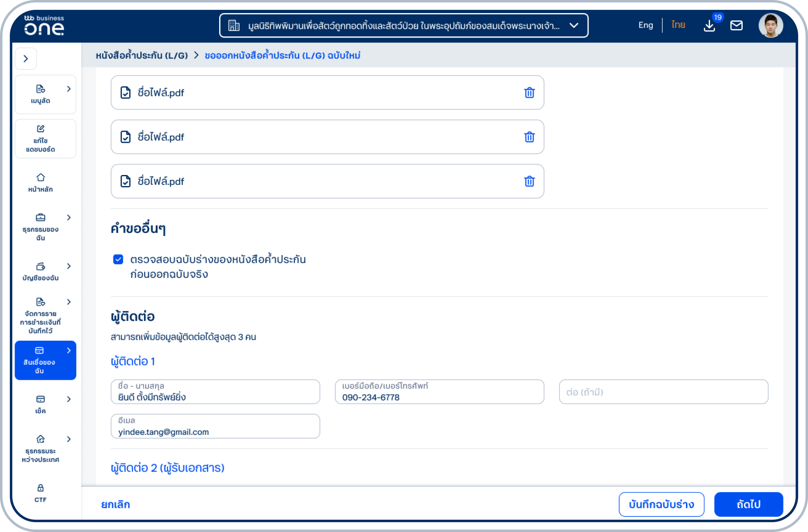Expand บัญชีของฉัน submenu chevron
This screenshot has height=532, width=808.
(x=69, y=266)
